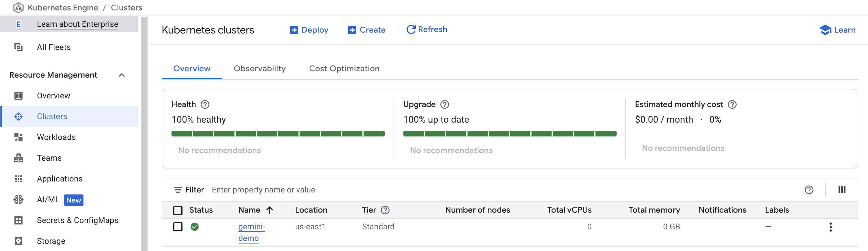This screenshot has width=868, height=251.
Task: Switch to the Cost Optimization tab
Action: [344, 69]
